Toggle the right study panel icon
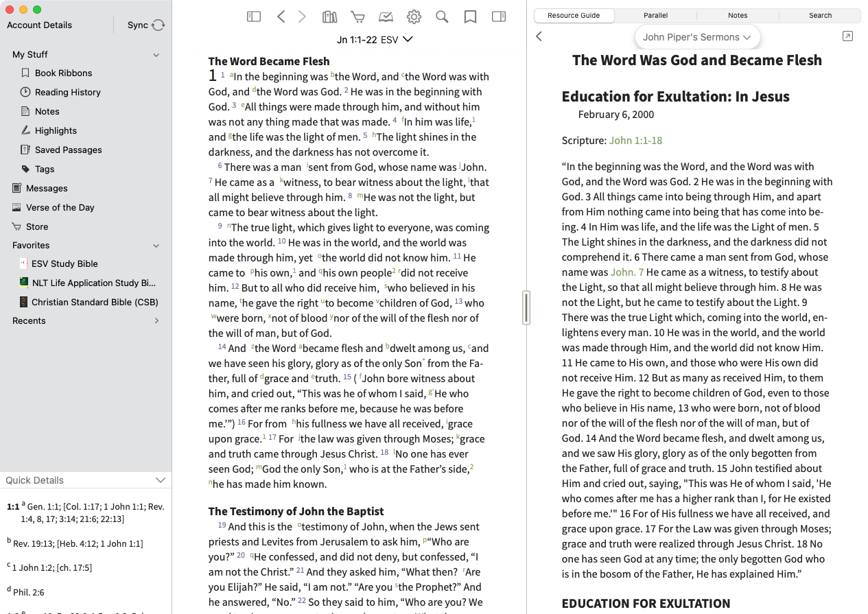Screen dimensions: 868x614 [x=499, y=16]
